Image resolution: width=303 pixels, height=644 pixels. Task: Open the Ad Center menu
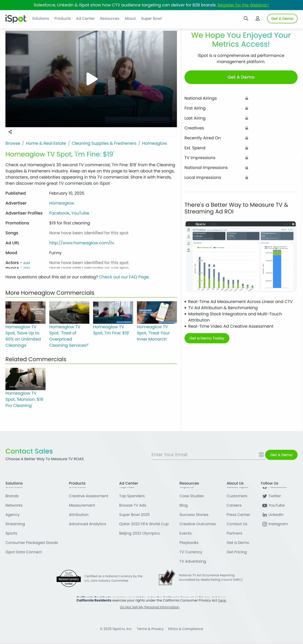pos(85,19)
